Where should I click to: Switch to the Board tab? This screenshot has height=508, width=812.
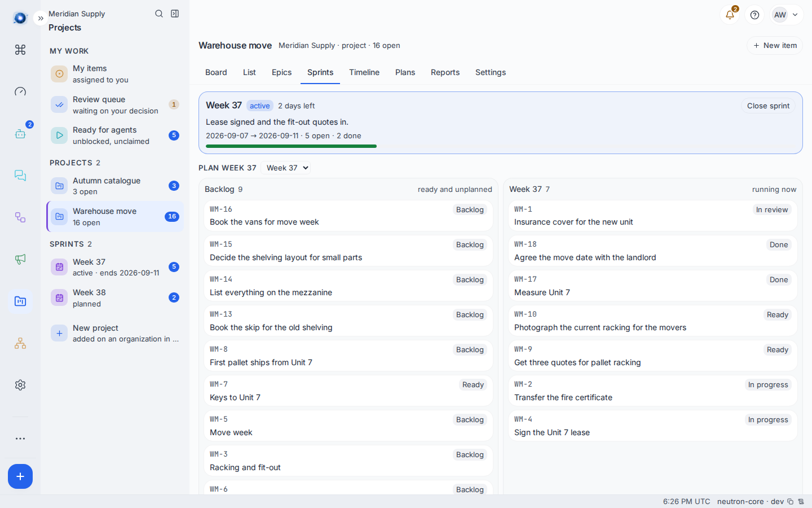point(216,72)
